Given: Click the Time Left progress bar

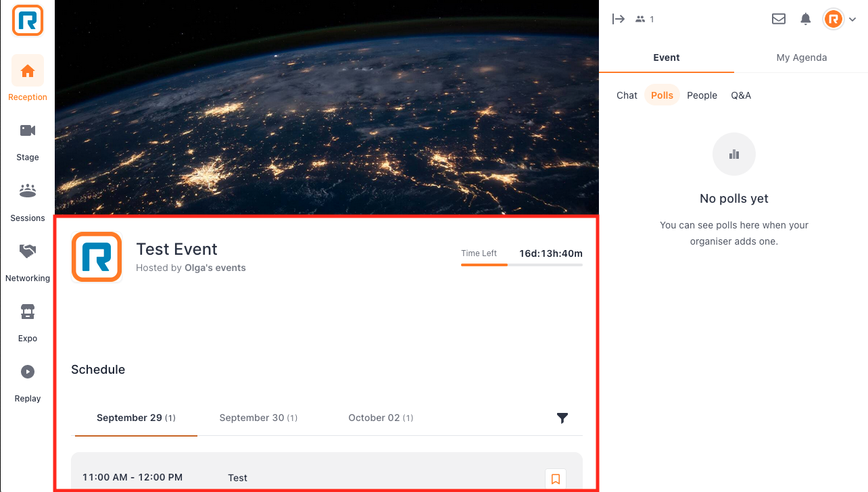Looking at the screenshot, I should point(522,265).
